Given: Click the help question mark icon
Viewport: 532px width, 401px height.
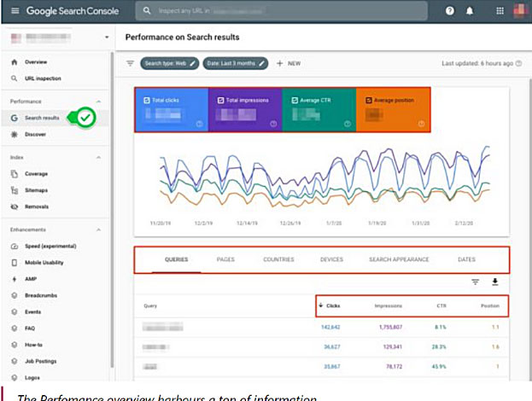Looking at the screenshot, I should pos(449,11).
